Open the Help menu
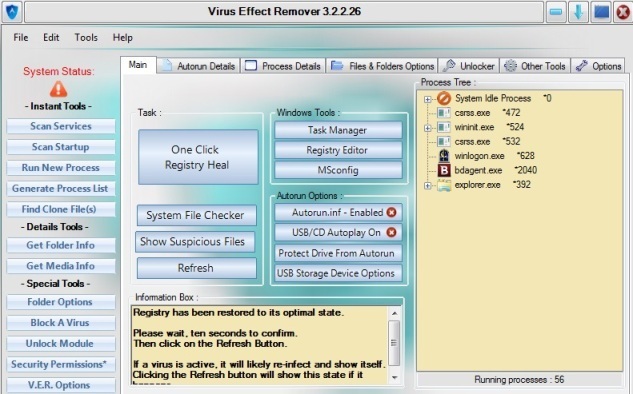Image resolution: width=633 pixels, height=394 pixels. 123,38
